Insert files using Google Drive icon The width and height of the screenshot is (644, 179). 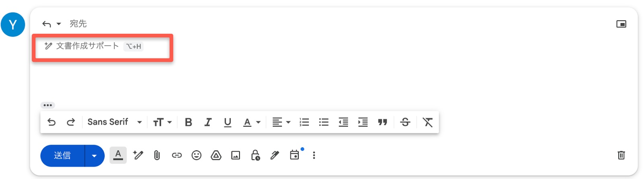click(216, 155)
